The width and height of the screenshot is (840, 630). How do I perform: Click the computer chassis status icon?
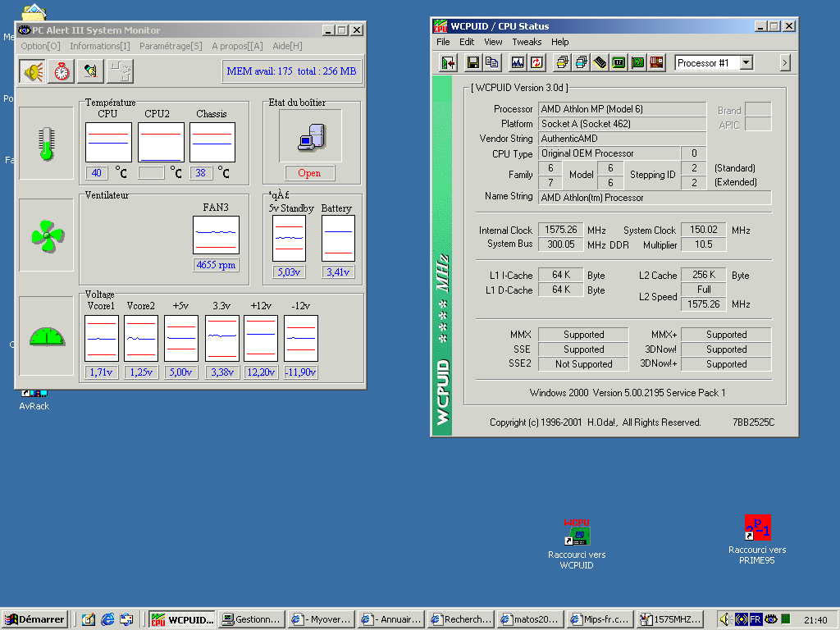click(310, 136)
